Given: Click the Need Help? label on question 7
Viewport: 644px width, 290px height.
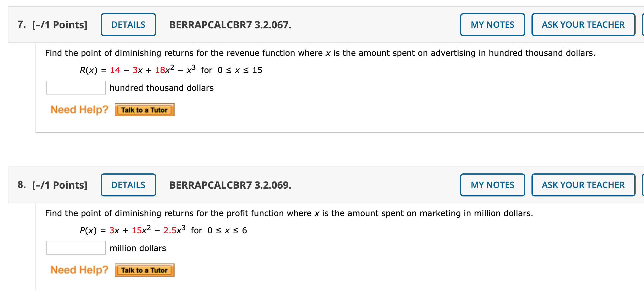Looking at the screenshot, I should (79, 110).
